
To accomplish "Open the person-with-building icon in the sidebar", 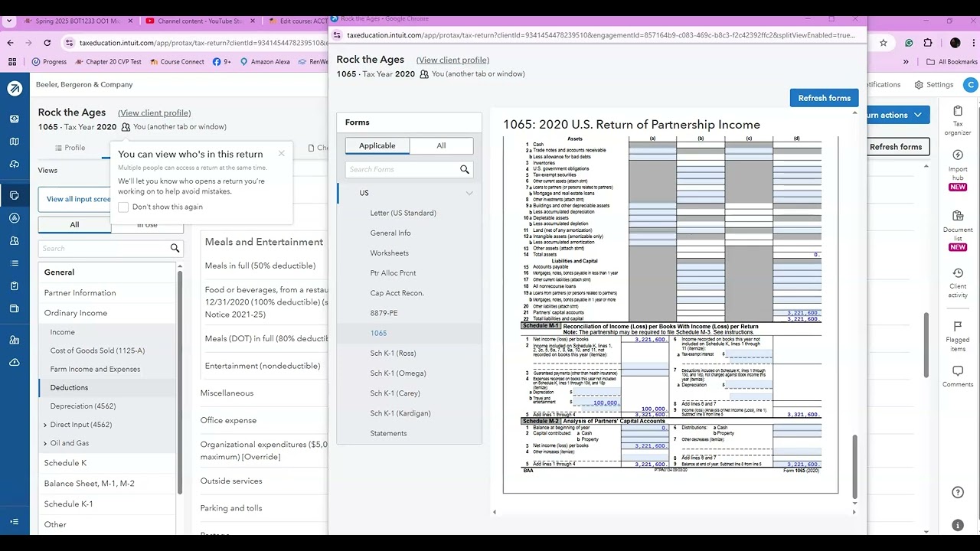I will point(15,340).
